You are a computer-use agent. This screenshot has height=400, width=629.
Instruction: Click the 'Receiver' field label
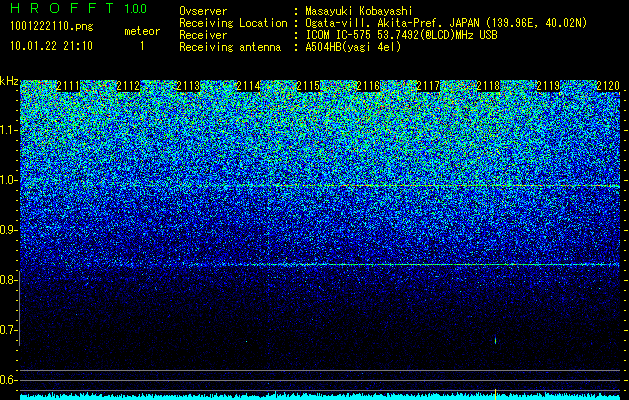click(203, 35)
